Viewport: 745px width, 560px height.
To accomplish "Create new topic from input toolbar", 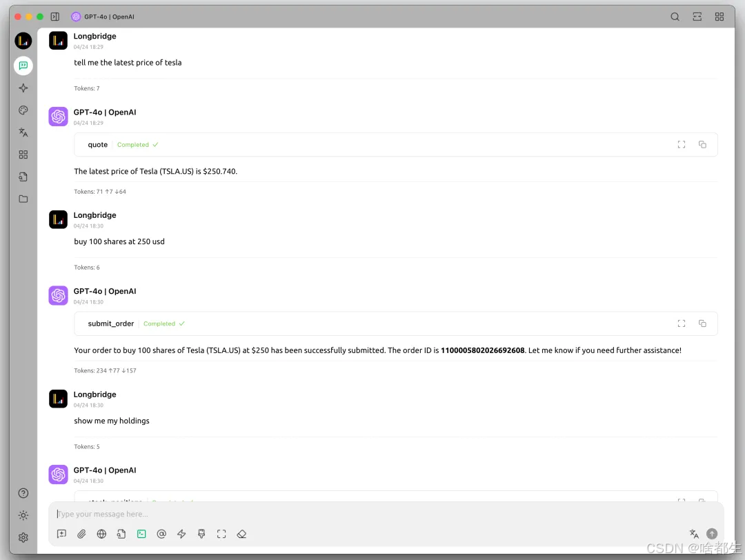I will pos(62,534).
